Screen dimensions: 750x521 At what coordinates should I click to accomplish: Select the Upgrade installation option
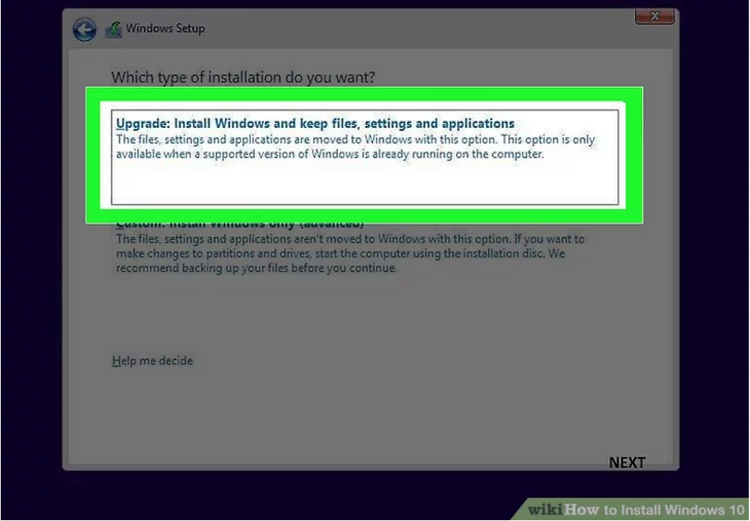[x=364, y=157]
